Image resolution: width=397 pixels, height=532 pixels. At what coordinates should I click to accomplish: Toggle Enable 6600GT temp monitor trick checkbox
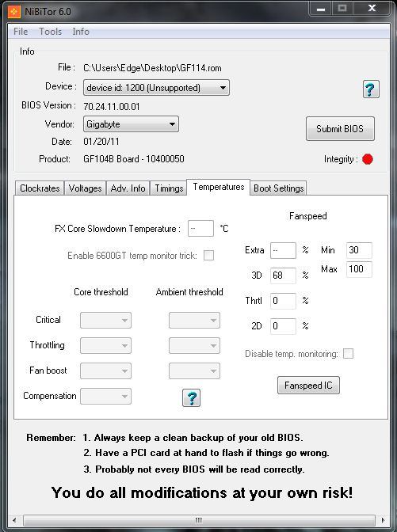point(208,255)
